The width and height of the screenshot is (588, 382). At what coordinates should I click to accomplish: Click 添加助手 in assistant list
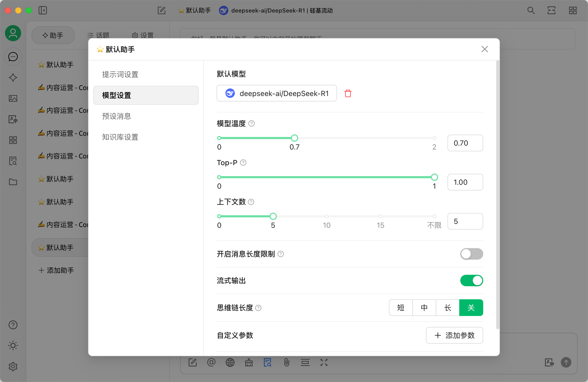point(56,270)
